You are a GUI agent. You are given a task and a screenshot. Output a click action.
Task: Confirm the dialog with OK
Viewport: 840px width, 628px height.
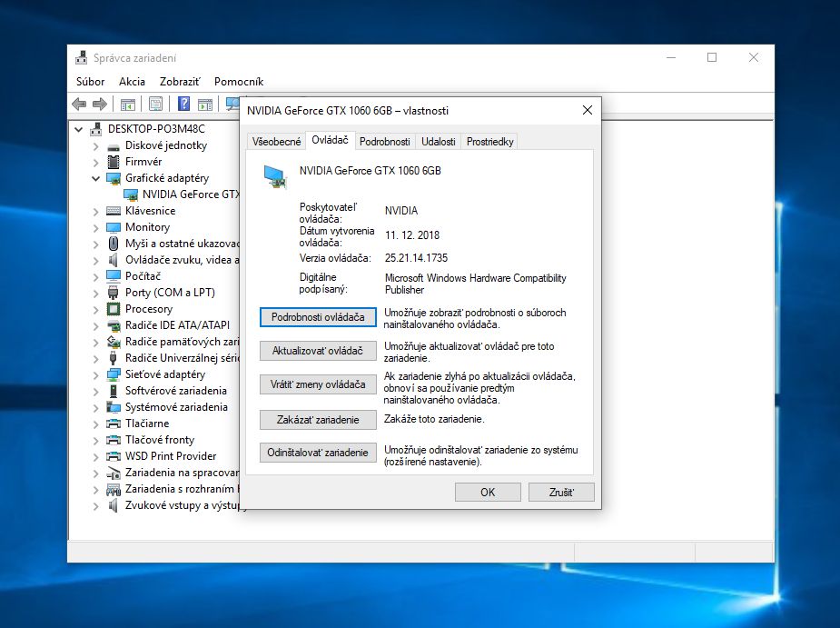488,493
